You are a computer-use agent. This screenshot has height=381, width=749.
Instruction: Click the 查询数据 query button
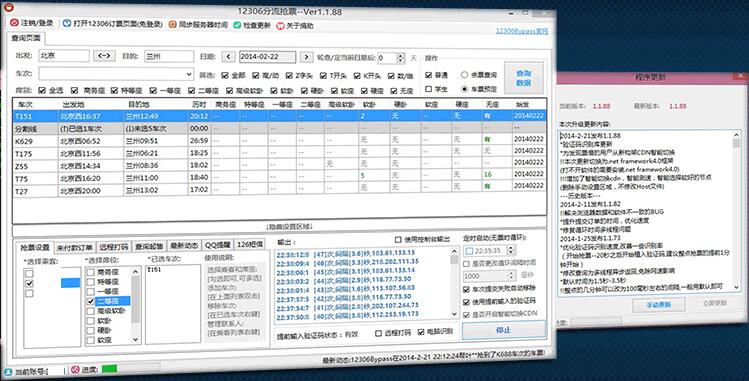click(x=524, y=78)
